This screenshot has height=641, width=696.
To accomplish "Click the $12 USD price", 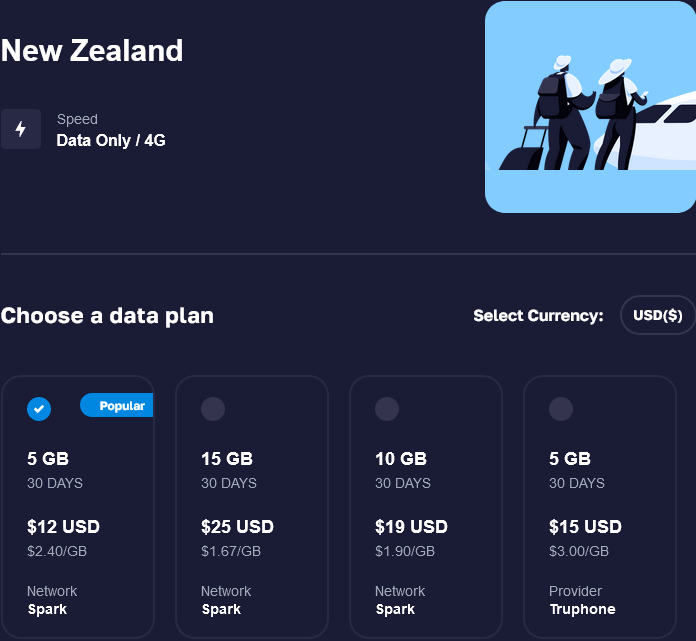I will tap(63, 527).
